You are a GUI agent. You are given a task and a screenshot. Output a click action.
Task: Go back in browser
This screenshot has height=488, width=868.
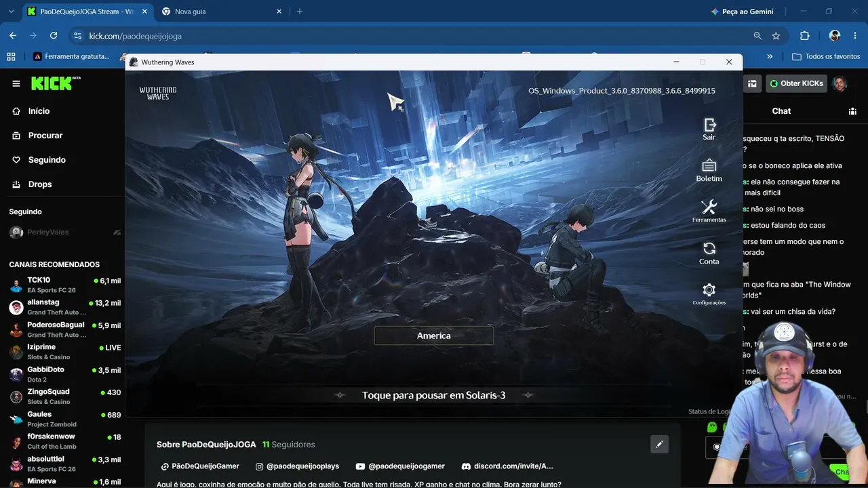point(13,36)
